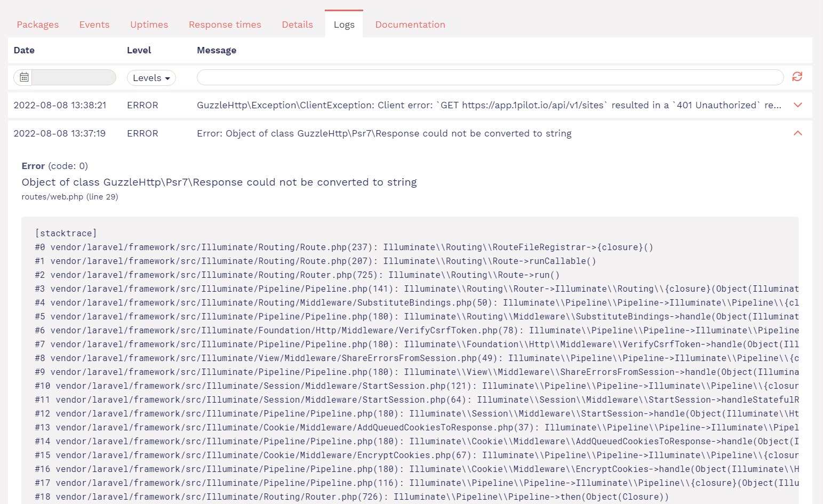The height and width of the screenshot is (504, 823).
Task: Select stacktrace line #15 EncryptCookies.php(67)
Action: 417,455
